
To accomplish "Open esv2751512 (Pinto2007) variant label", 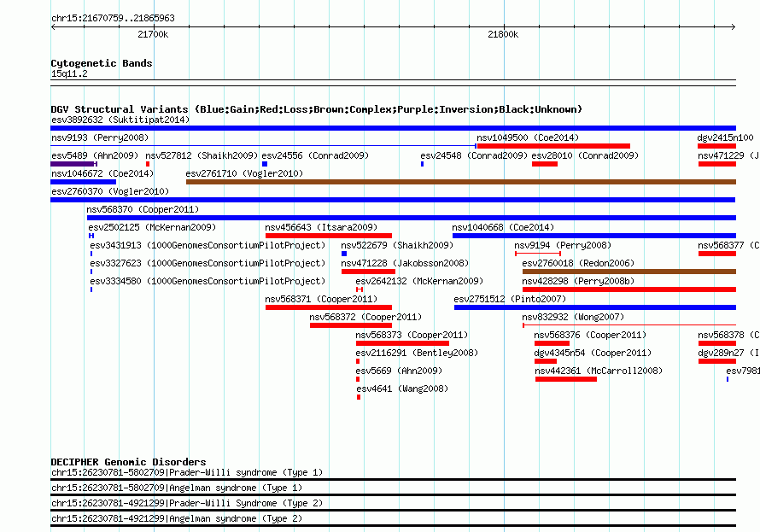I will (x=510, y=299).
